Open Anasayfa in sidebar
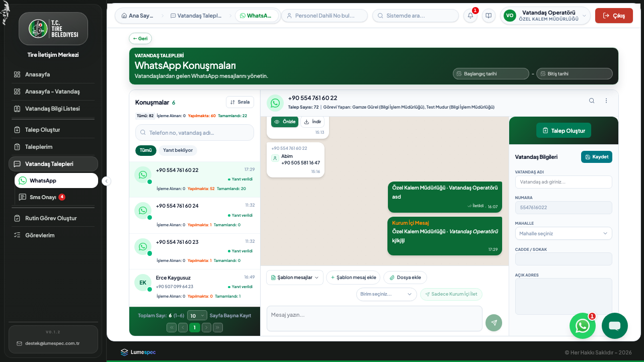This screenshot has height=362, width=644. (x=53, y=74)
